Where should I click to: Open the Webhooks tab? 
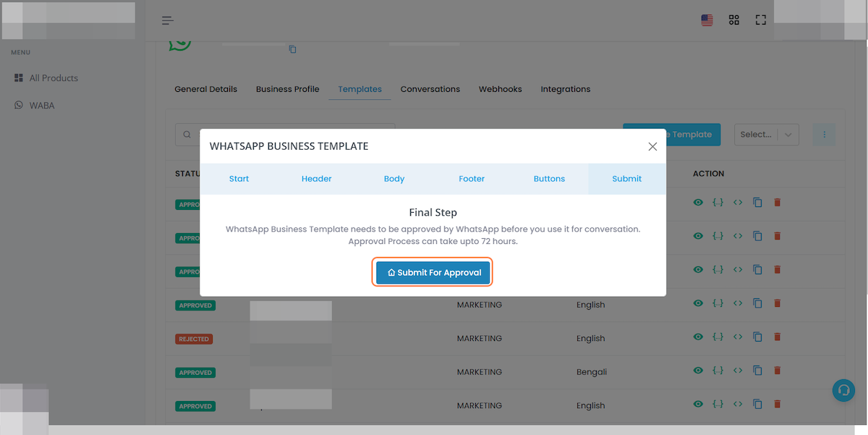tap(501, 89)
